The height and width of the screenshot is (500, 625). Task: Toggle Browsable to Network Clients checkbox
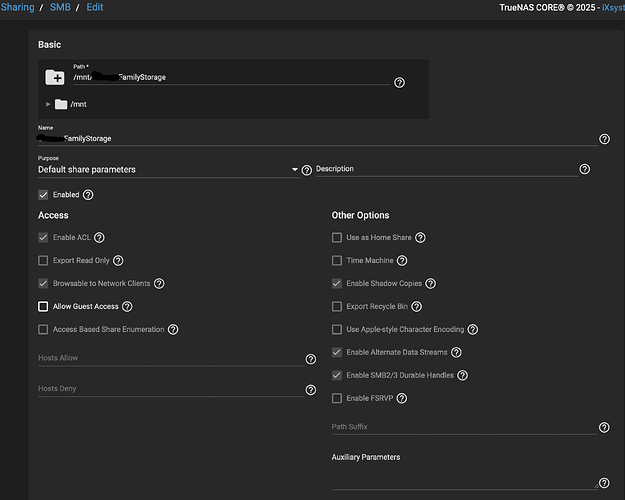43,283
